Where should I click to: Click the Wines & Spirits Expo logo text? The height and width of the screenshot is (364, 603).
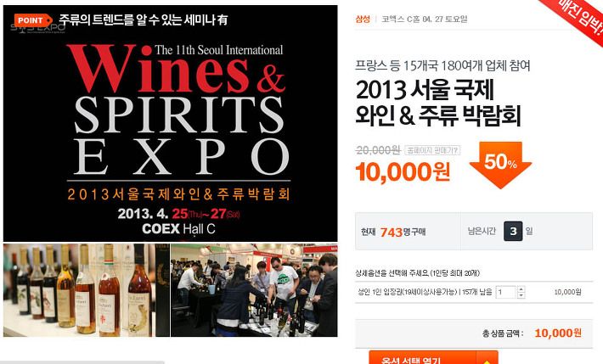tap(179, 109)
